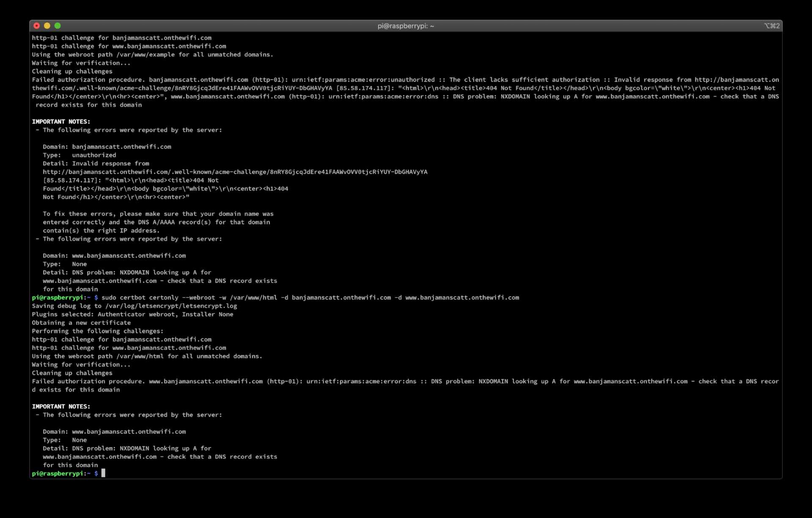The height and width of the screenshot is (518, 812).
Task: Click the '⌥⌘2' shortcut indicator in title bar
Action: point(772,26)
